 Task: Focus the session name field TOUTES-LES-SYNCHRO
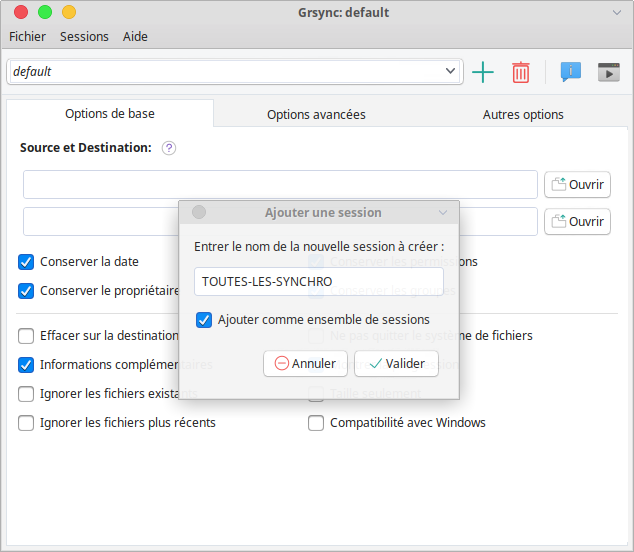tap(319, 281)
